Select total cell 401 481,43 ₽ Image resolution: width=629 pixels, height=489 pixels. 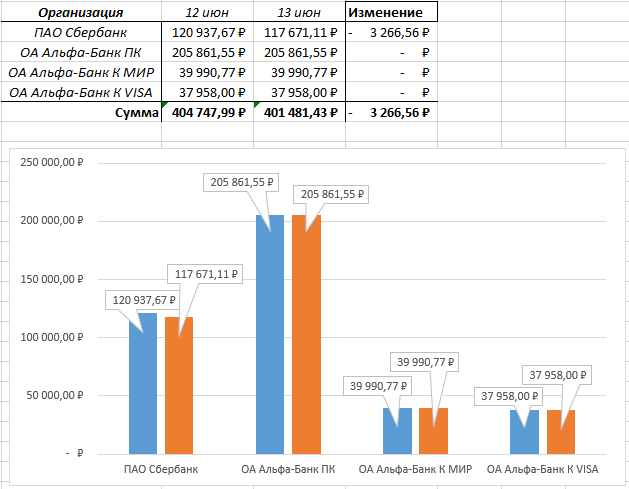pos(299,112)
